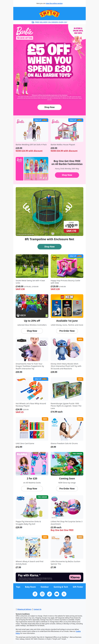Open the Instagram social icon
The height and width of the screenshot is (644, 99).
coord(42,594)
